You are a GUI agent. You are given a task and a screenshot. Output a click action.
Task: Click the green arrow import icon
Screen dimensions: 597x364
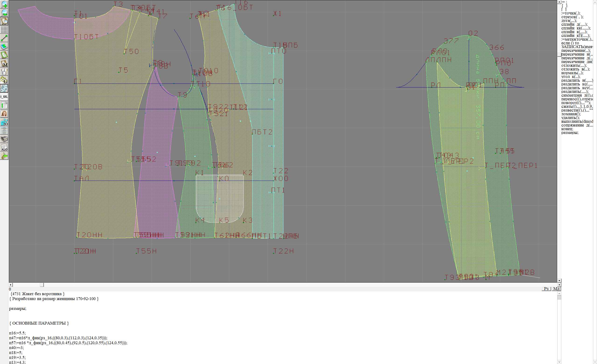(4, 156)
